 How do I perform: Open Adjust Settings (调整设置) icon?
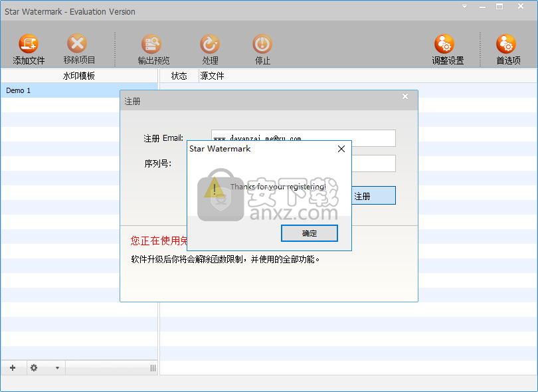[x=446, y=45]
